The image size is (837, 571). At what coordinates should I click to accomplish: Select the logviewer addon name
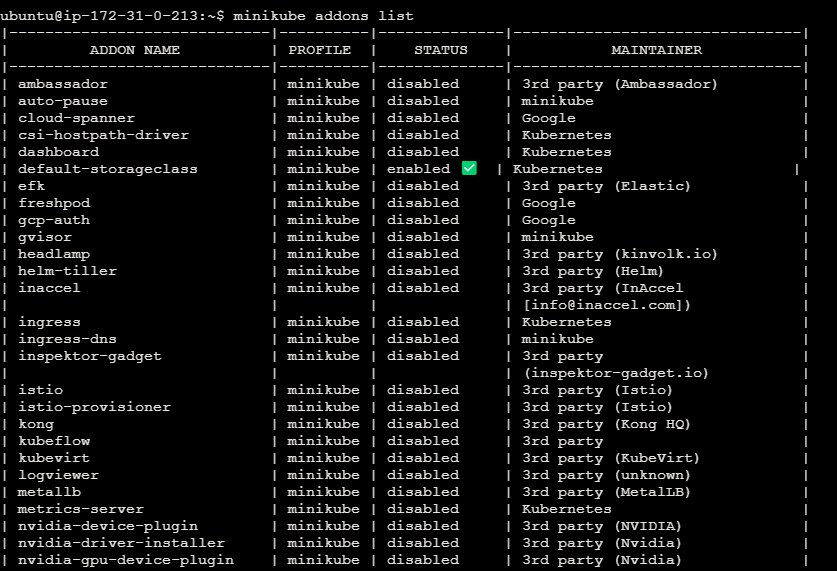click(59, 475)
